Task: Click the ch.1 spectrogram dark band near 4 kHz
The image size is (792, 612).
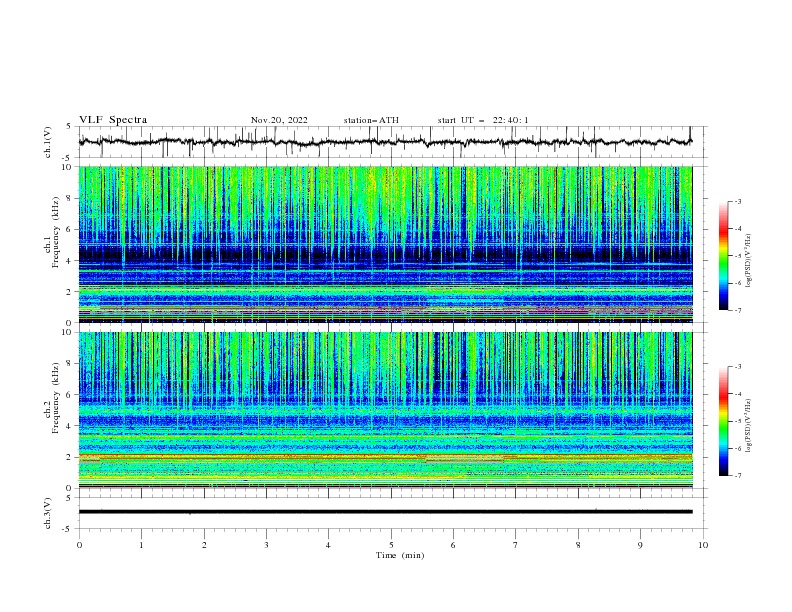Action: point(385,253)
